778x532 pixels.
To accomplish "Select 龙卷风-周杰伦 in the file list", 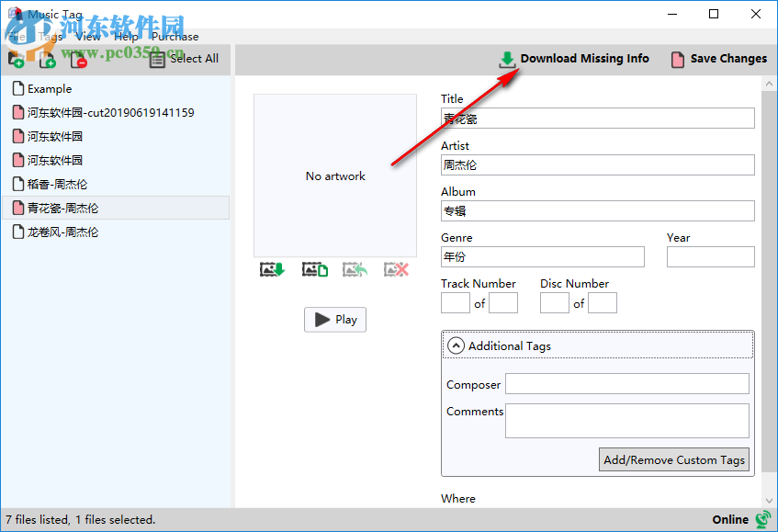I will (116, 232).
